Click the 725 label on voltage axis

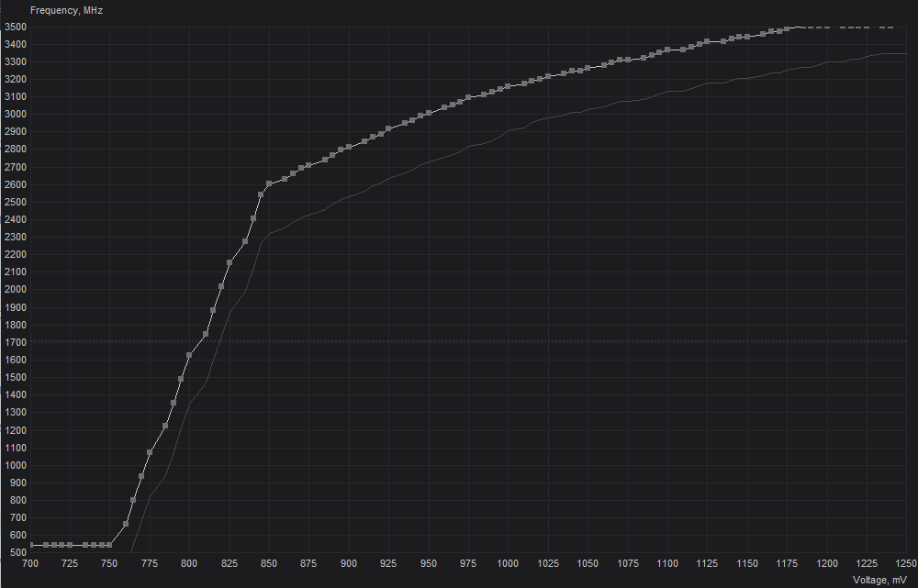coord(70,563)
